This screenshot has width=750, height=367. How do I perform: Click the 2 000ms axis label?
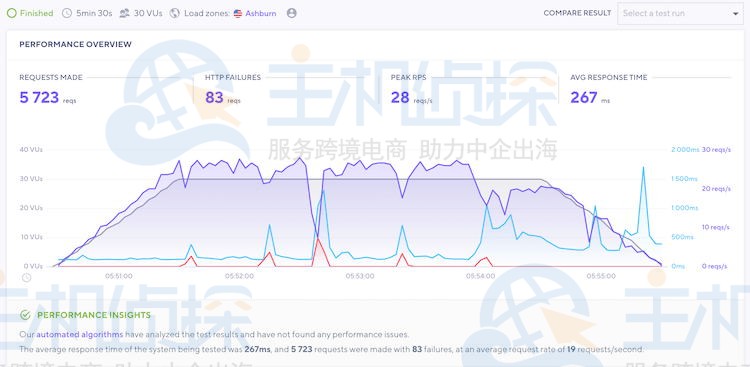684,150
